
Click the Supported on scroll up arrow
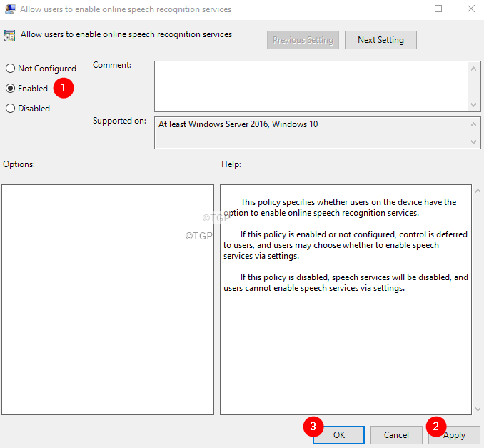(x=474, y=124)
